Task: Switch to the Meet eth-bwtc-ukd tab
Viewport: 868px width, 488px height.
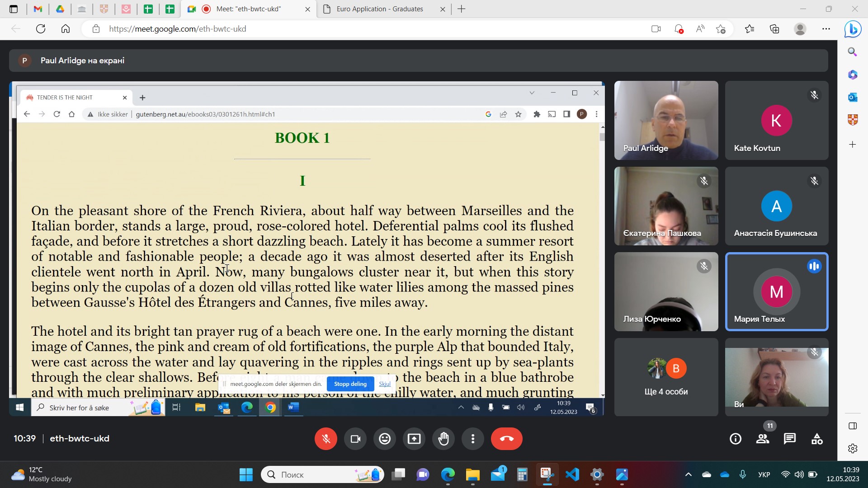Action: pyautogui.click(x=248, y=9)
